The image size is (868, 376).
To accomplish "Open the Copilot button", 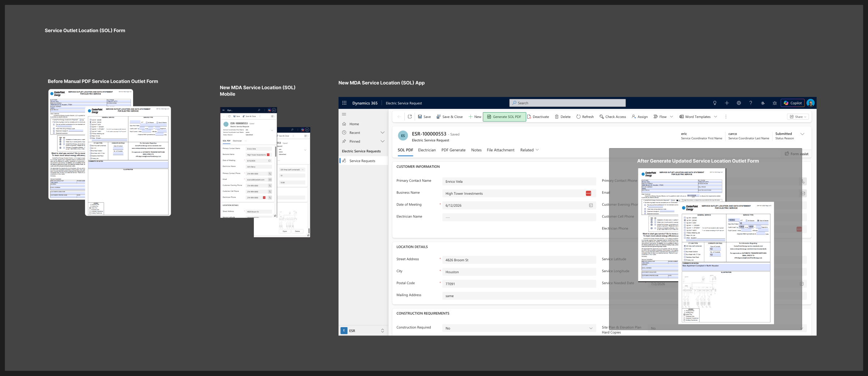I will (793, 103).
